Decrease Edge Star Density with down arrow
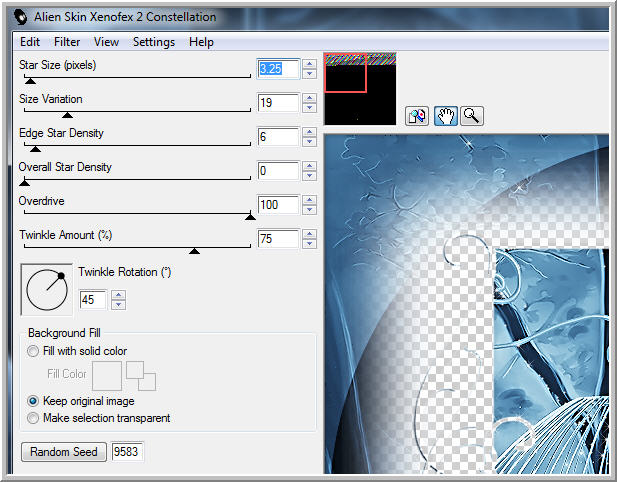This screenshot has height=482, width=617. (x=310, y=142)
